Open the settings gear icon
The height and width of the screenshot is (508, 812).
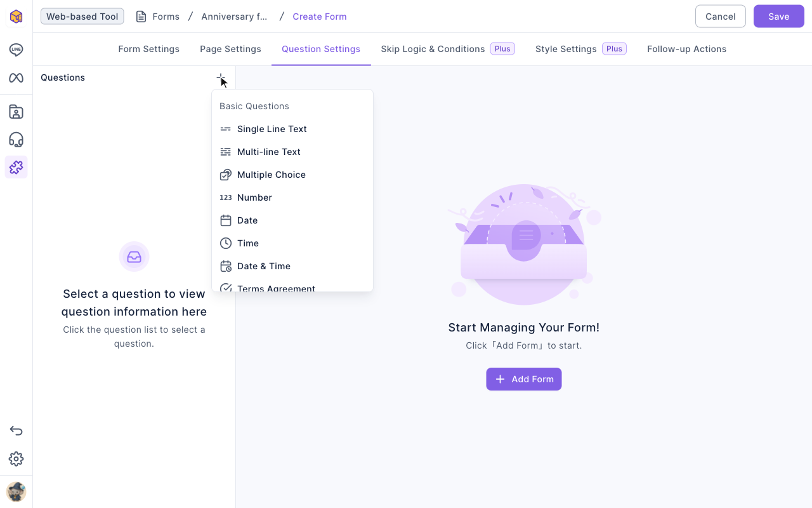coord(16,459)
